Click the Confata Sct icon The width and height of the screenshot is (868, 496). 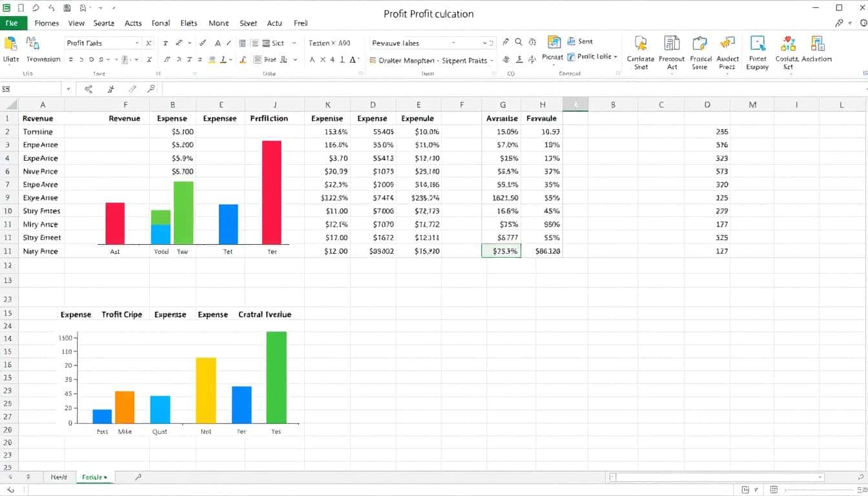coord(788,43)
